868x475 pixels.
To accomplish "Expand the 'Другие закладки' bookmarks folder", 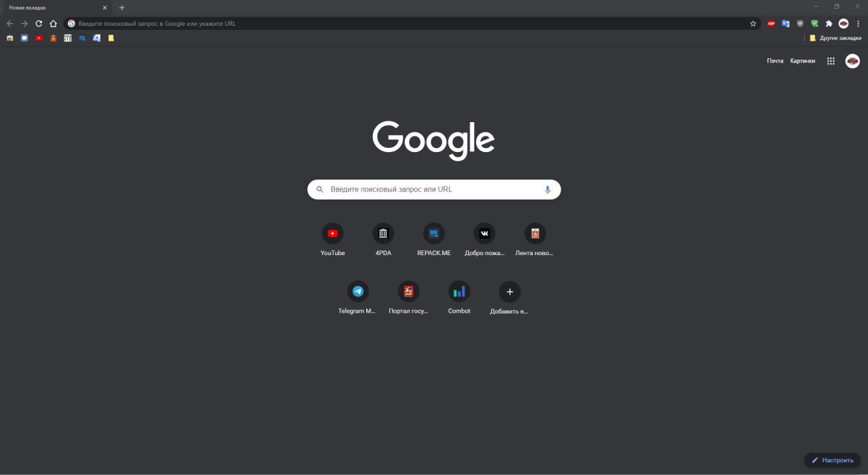I will (x=835, y=38).
